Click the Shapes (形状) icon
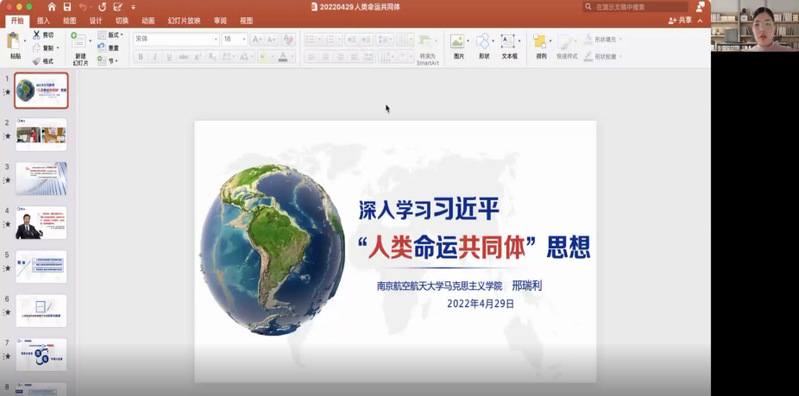 point(483,41)
